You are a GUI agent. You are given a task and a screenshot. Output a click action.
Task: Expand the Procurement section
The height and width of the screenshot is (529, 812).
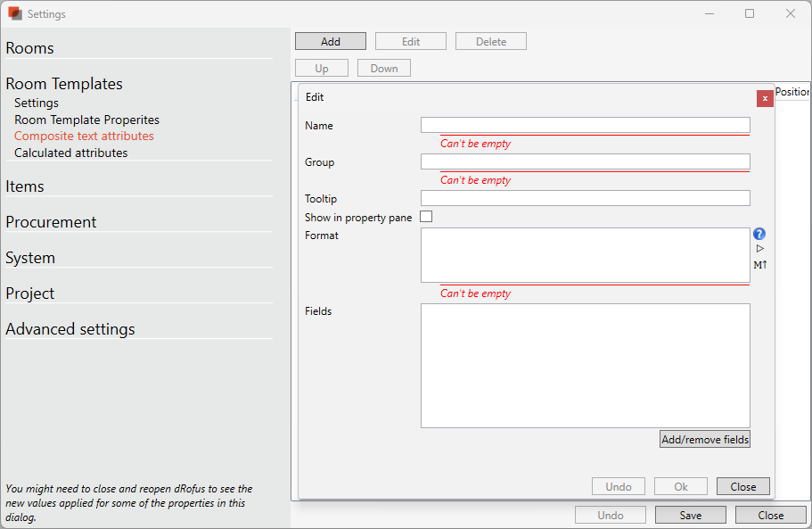pos(51,222)
